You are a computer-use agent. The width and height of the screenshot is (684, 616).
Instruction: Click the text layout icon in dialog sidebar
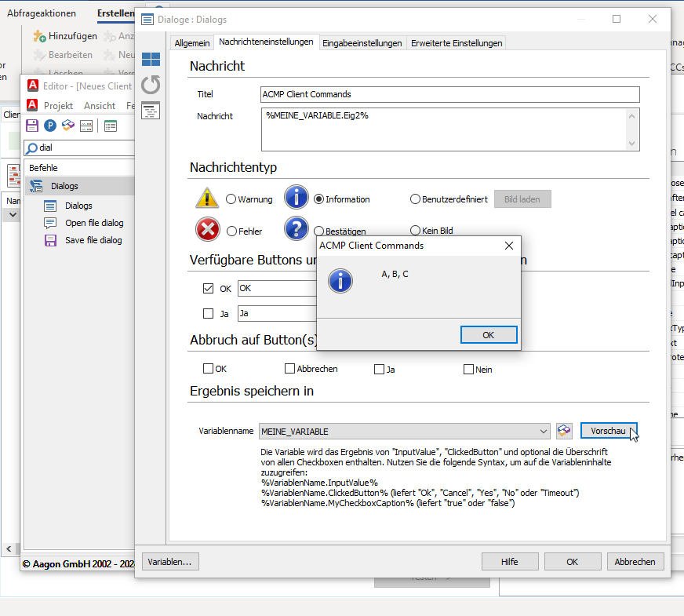[151, 111]
